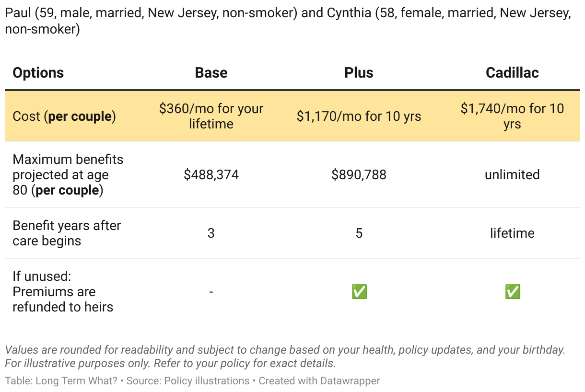Click the unlimited benefits cell
The height and width of the screenshot is (392, 585).
click(512, 175)
